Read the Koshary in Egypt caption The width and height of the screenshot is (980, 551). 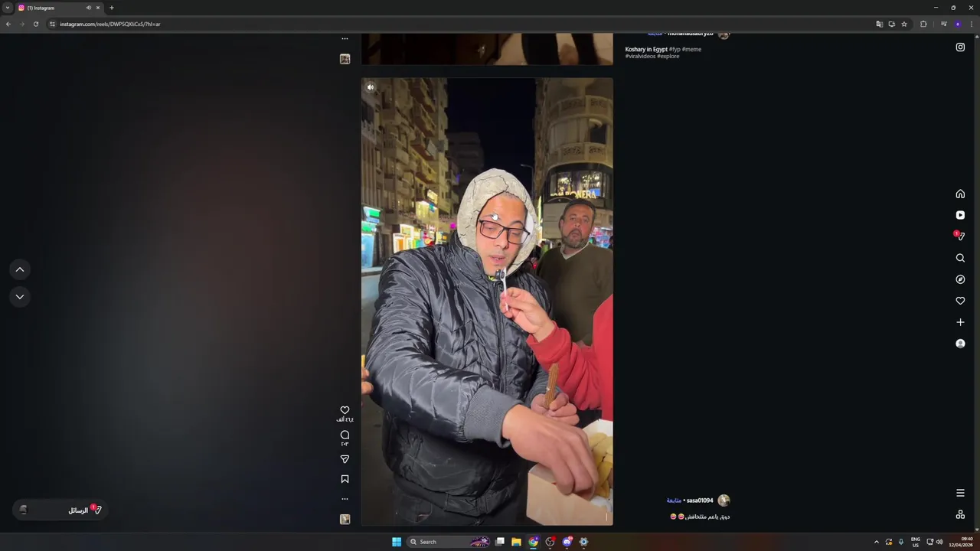[x=646, y=49]
